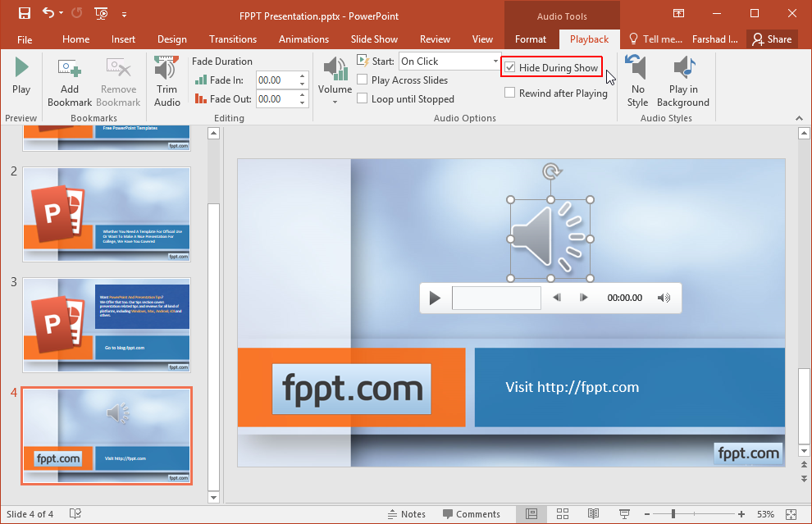Open spell check icon in status bar

75,513
